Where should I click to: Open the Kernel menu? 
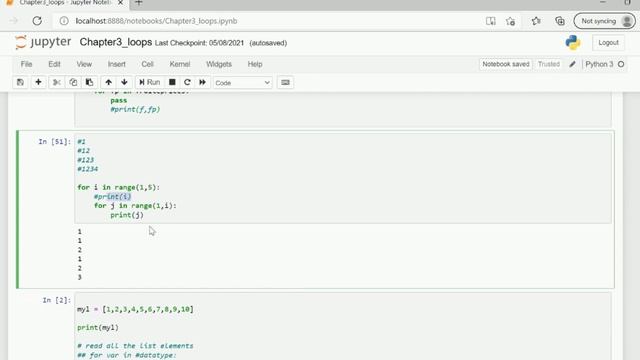point(180,64)
